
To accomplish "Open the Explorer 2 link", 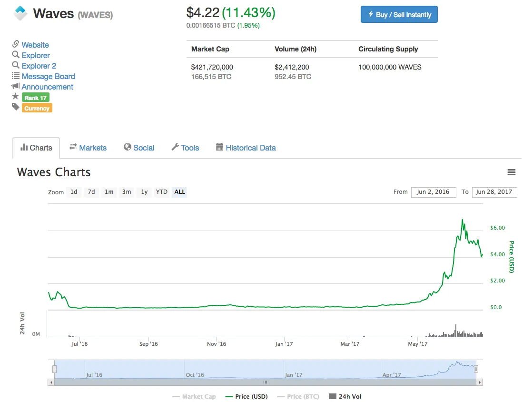I will pos(39,66).
